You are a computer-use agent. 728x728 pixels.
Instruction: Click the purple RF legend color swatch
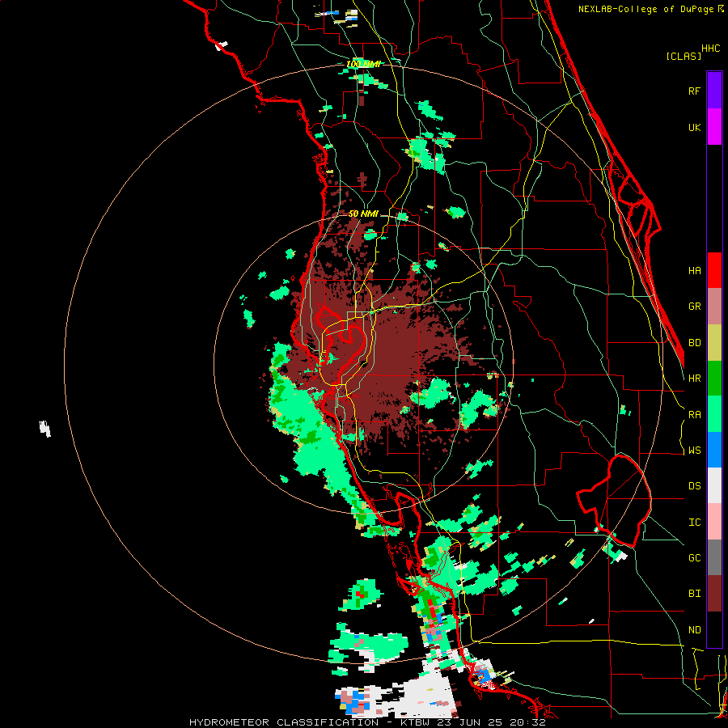[x=714, y=90]
